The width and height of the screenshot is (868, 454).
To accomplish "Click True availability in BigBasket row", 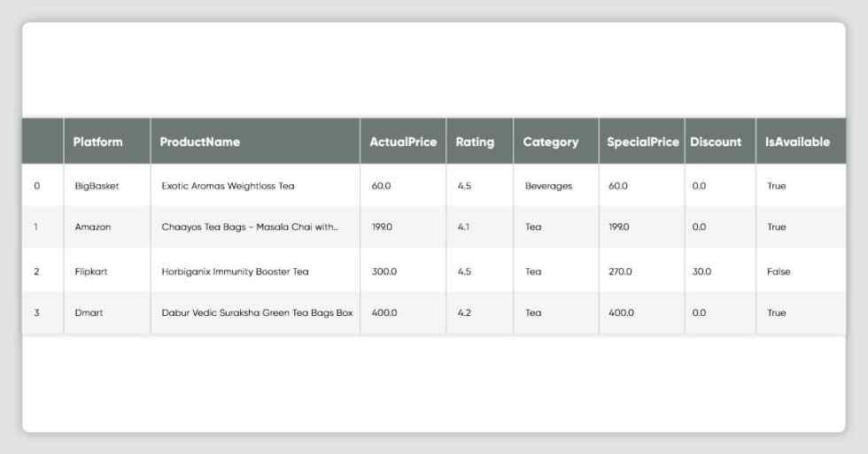I will 777,186.
